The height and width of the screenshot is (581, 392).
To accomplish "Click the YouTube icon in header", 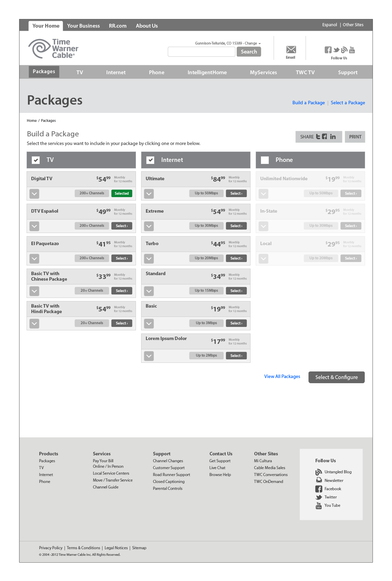I will click(352, 50).
